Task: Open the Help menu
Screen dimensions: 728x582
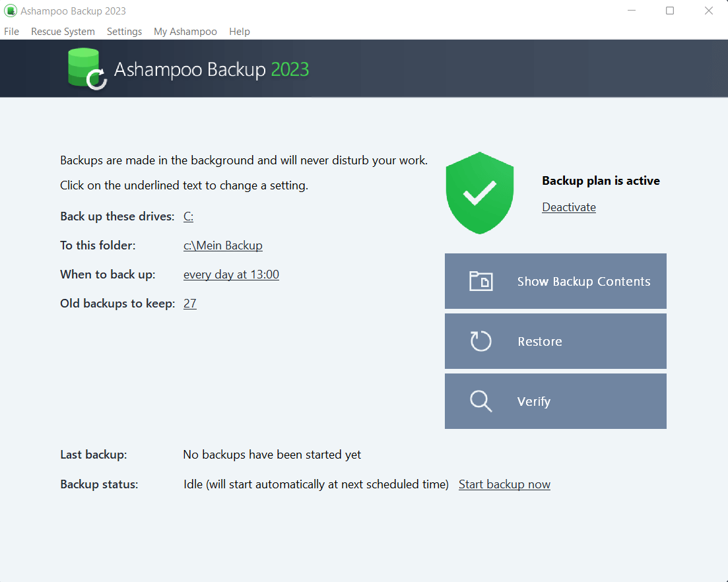Action: 239,31
